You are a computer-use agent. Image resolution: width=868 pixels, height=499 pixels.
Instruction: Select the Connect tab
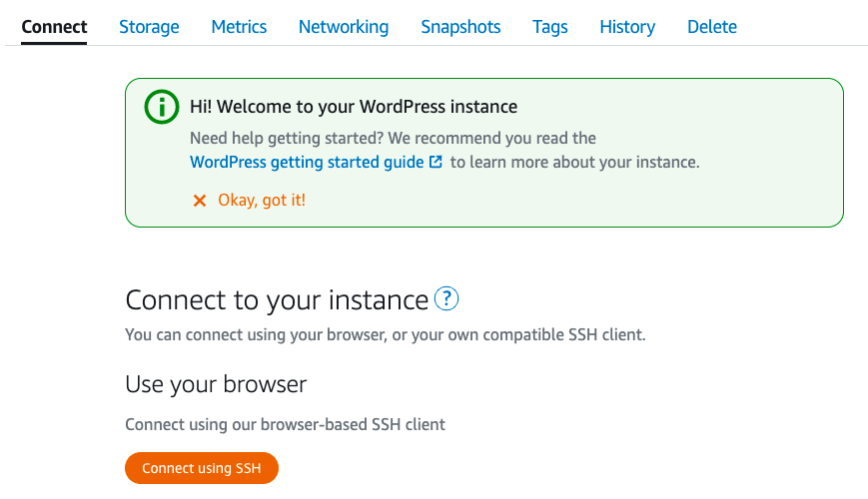(54, 27)
